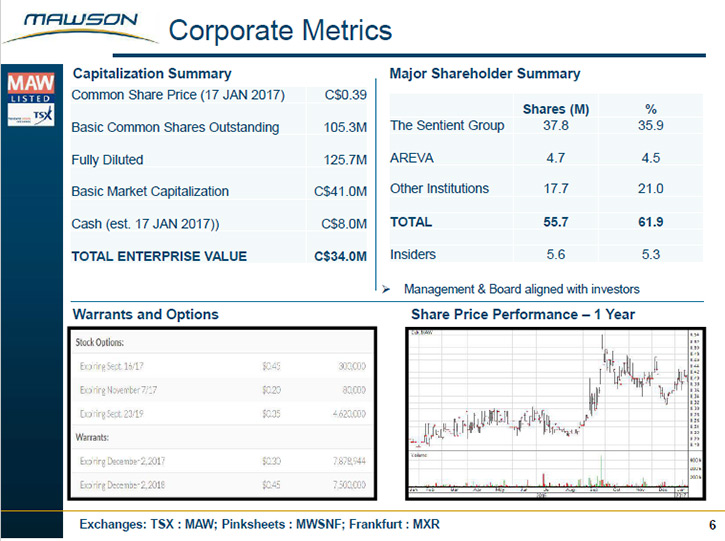Select the C$8.0M cash value
This screenshot has width=725, height=541.
click(x=344, y=224)
